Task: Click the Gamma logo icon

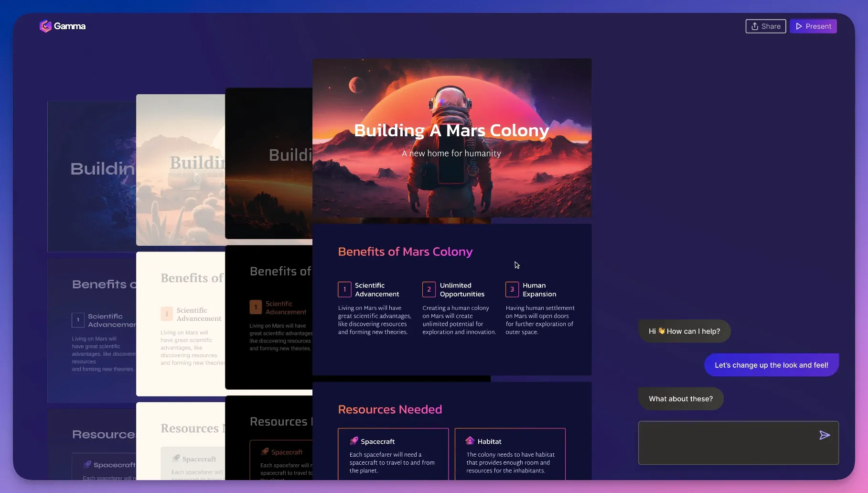Action: click(45, 26)
